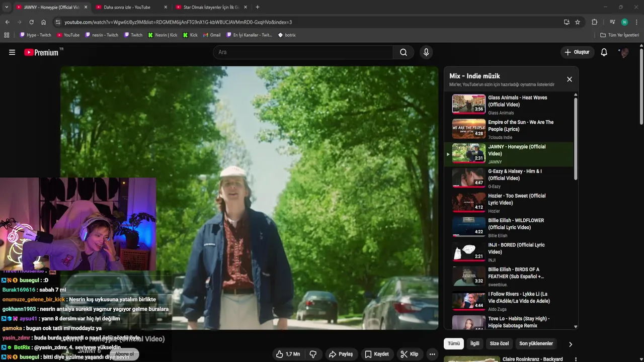Play INJI - BORED lyric video
The image size is (644, 362).
point(469,252)
